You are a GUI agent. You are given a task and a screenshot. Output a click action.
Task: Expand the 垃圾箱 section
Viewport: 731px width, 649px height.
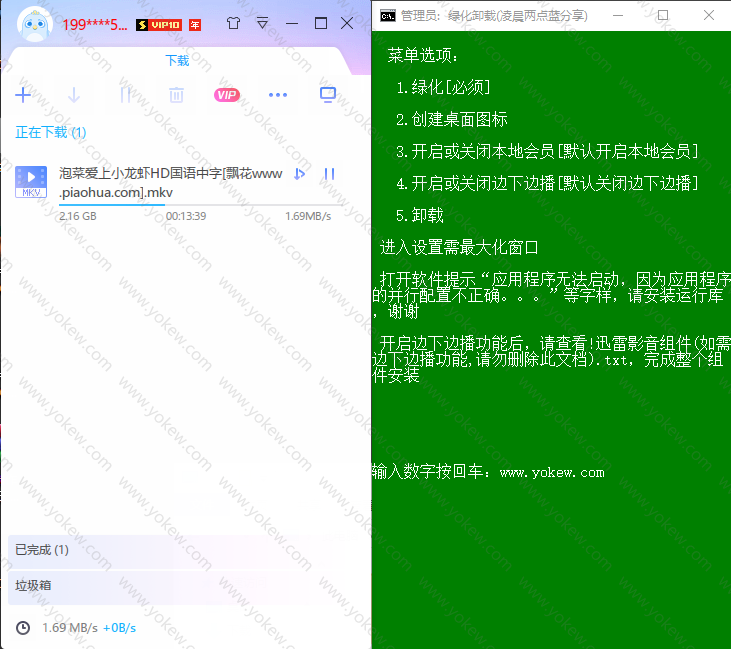coord(33,585)
